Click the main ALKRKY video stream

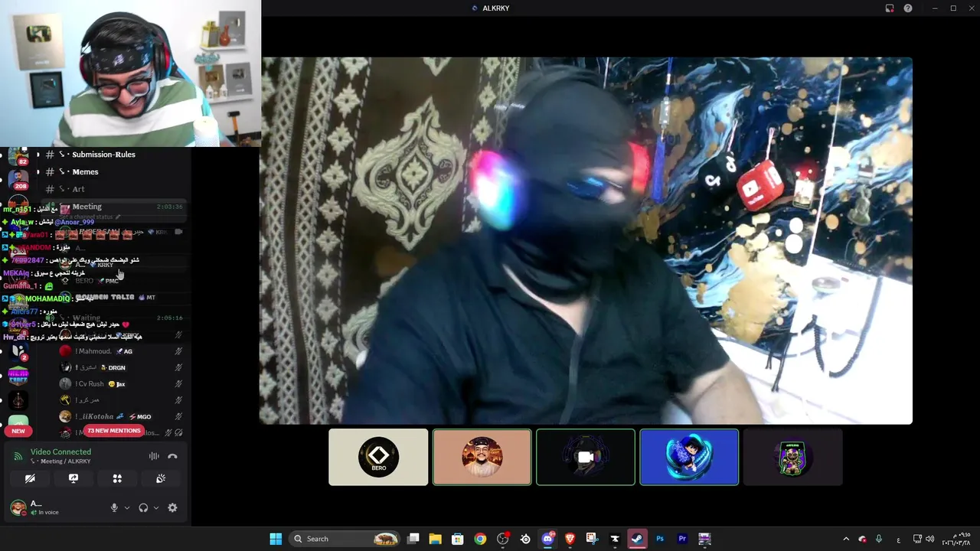(586, 240)
